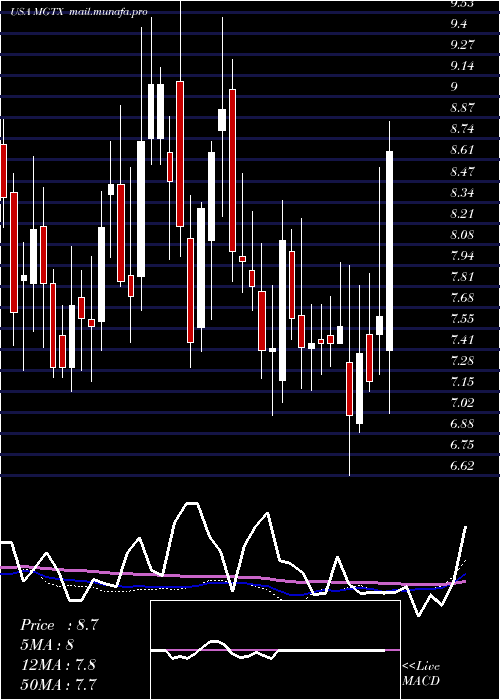Select the 7.02 price axis label
Viewport: 500px width, 700px height.
click(x=462, y=403)
